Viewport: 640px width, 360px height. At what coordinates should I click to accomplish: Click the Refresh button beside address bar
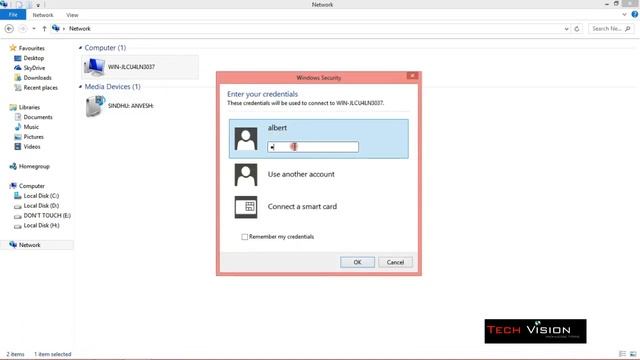[x=577, y=29]
